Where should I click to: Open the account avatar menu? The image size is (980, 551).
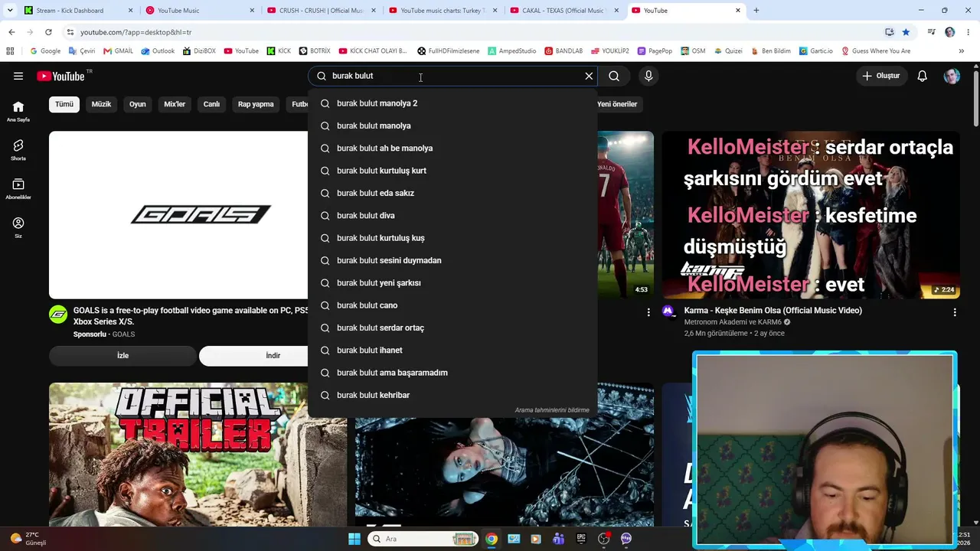tap(952, 76)
